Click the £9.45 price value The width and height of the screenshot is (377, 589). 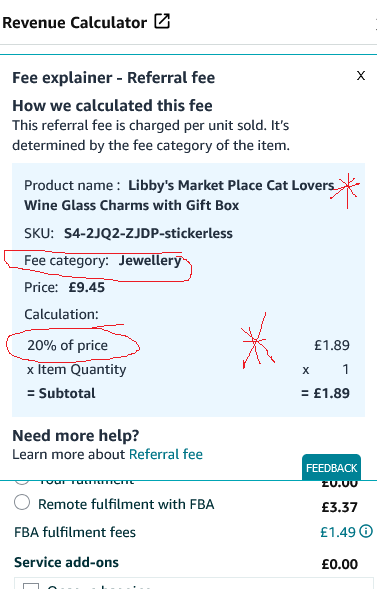tap(87, 287)
